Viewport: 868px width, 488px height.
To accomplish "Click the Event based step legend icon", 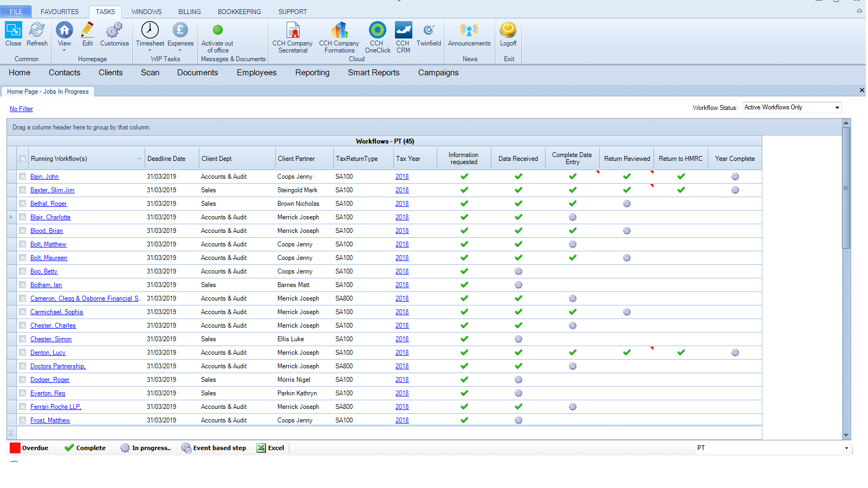I will click(x=186, y=448).
